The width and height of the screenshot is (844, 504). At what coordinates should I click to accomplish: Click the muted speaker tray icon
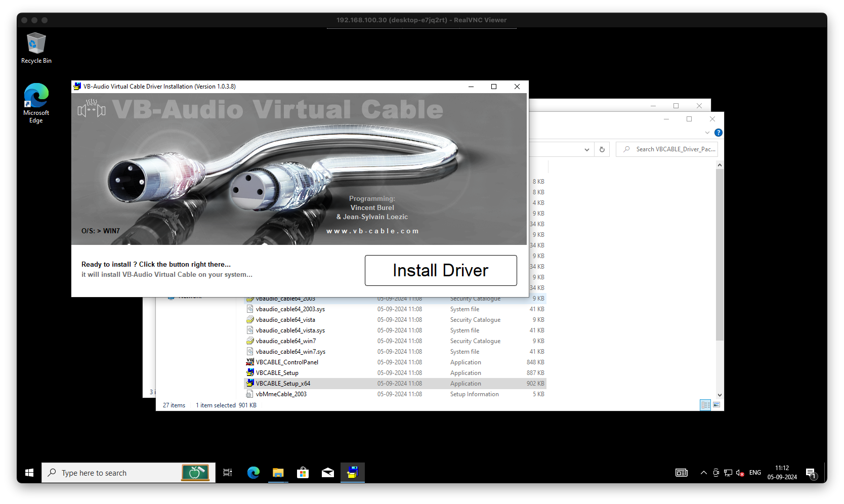[740, 473]
